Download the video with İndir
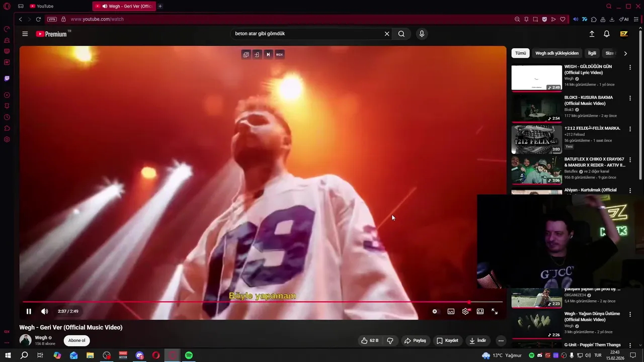 (x=477, y=340)
